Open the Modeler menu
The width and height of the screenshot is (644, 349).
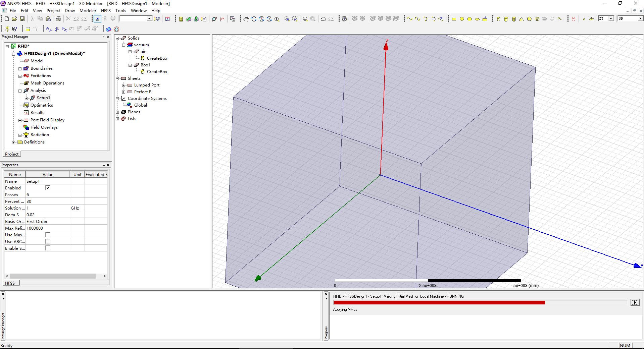point(88,10)
